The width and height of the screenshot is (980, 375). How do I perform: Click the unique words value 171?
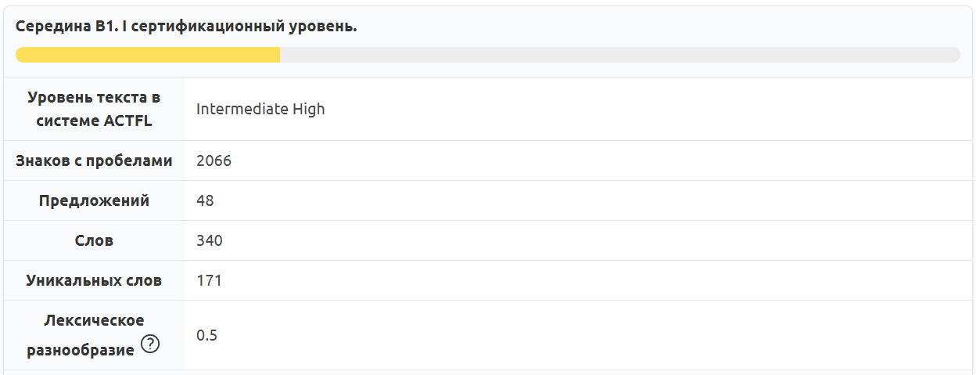click(x=209, y=280)
